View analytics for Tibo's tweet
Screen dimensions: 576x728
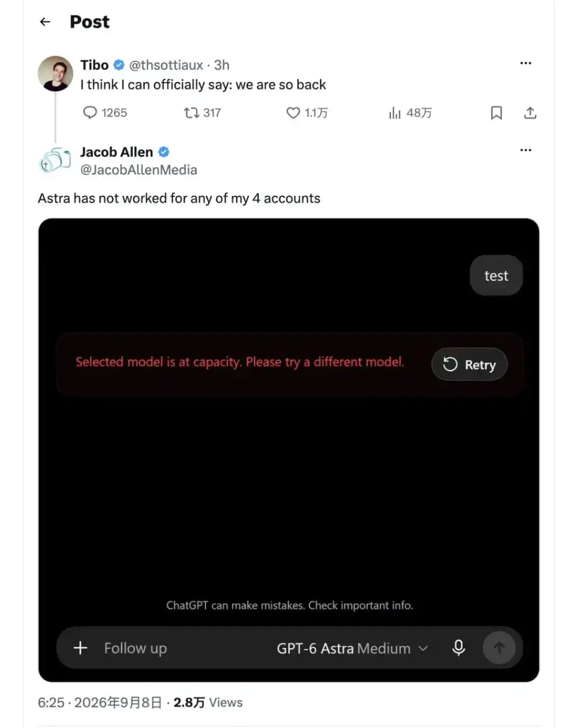(410, 113)
